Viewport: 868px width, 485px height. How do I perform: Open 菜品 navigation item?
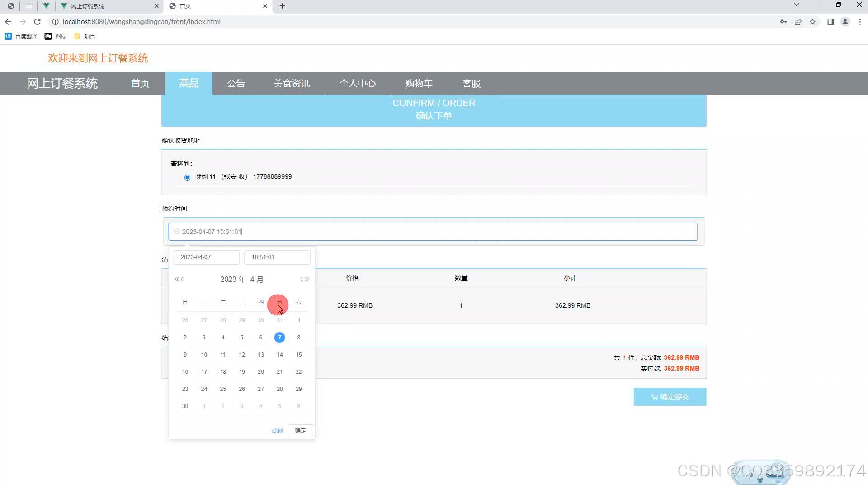pyautogui.click(x=189, y=83)
